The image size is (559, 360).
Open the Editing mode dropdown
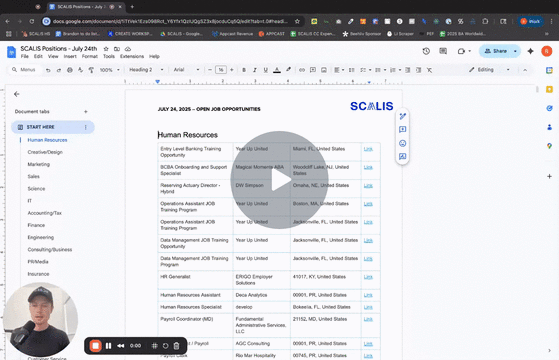[489, 70]
